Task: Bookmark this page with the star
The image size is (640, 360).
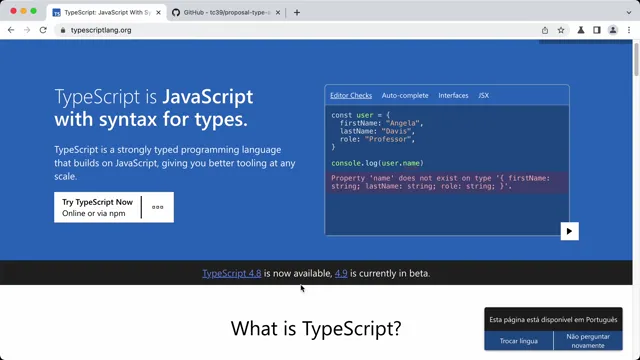Action: pyautogui.click(x=561, y=30)
